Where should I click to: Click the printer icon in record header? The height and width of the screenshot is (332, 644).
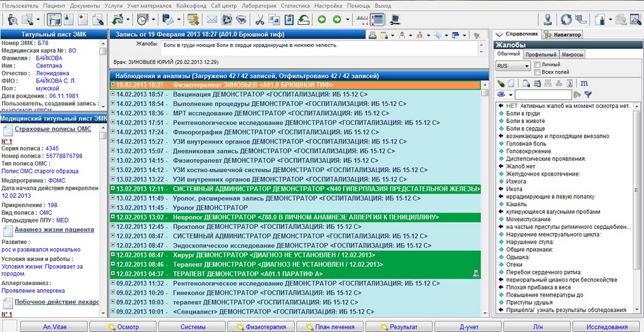coord(372,36)
